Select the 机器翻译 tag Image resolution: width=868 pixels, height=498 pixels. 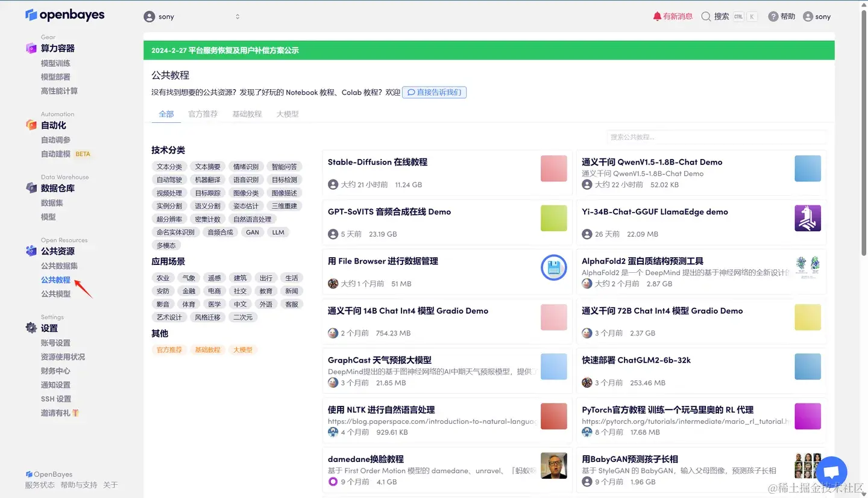pos(207,179)
